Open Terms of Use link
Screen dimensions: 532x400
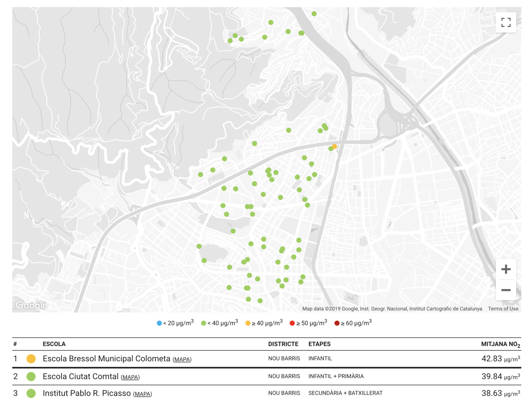coord(503,309)
